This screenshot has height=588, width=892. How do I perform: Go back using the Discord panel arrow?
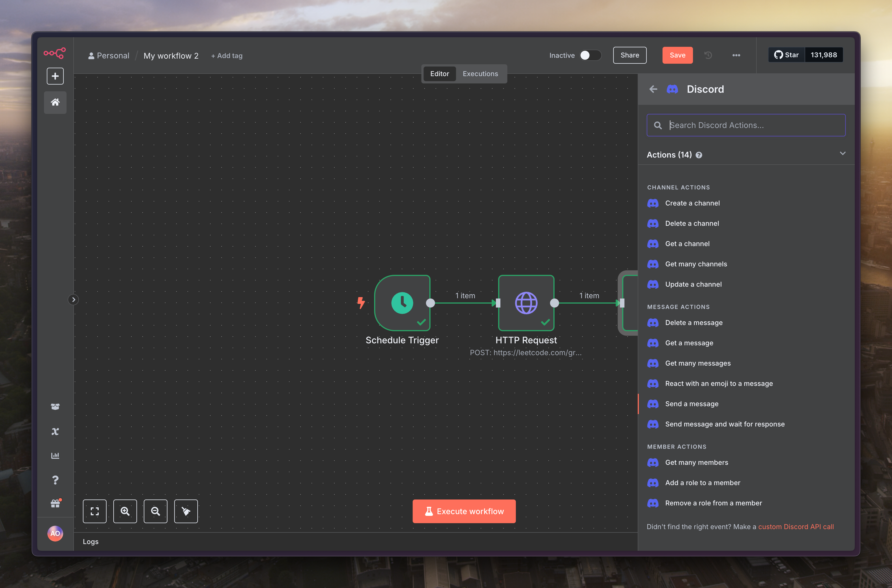653,89
